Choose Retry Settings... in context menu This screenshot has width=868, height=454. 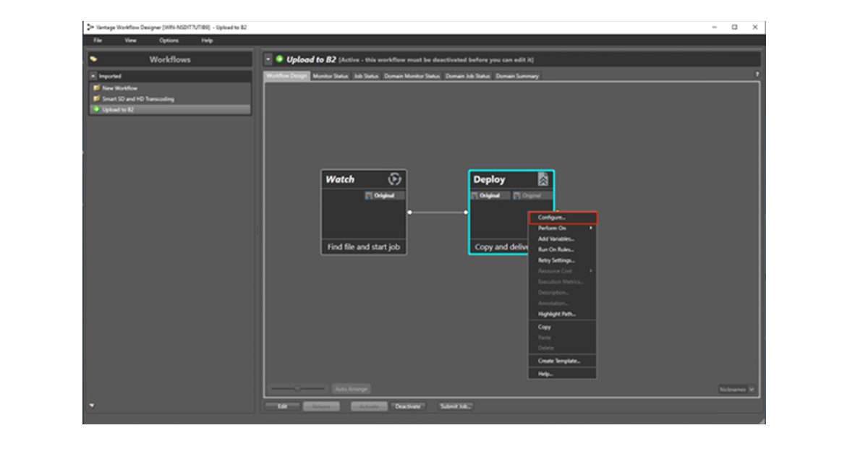point(562,260)
